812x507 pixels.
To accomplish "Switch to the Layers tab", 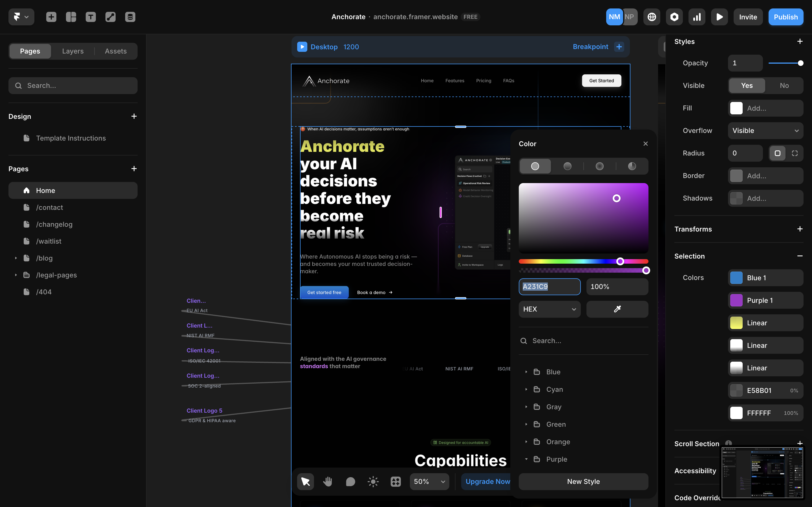I will pos(73,51).
